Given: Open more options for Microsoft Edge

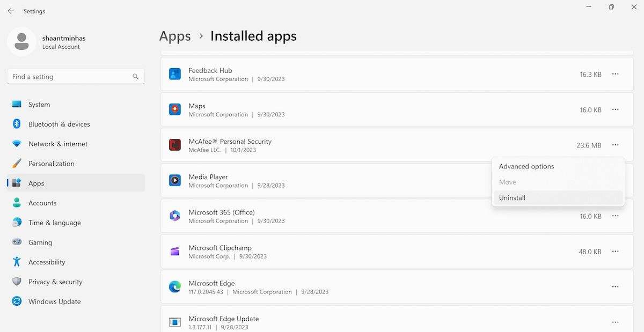Looking at the screenshot, I should pos(615,286).
